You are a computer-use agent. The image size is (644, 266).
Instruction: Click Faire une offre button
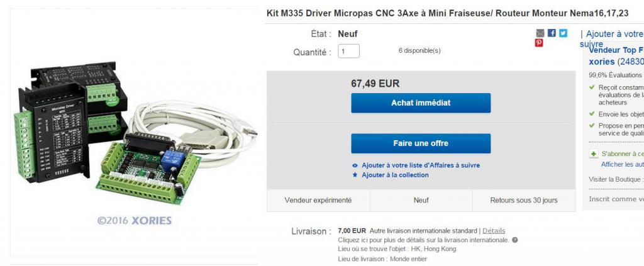(x=421, y=143)
